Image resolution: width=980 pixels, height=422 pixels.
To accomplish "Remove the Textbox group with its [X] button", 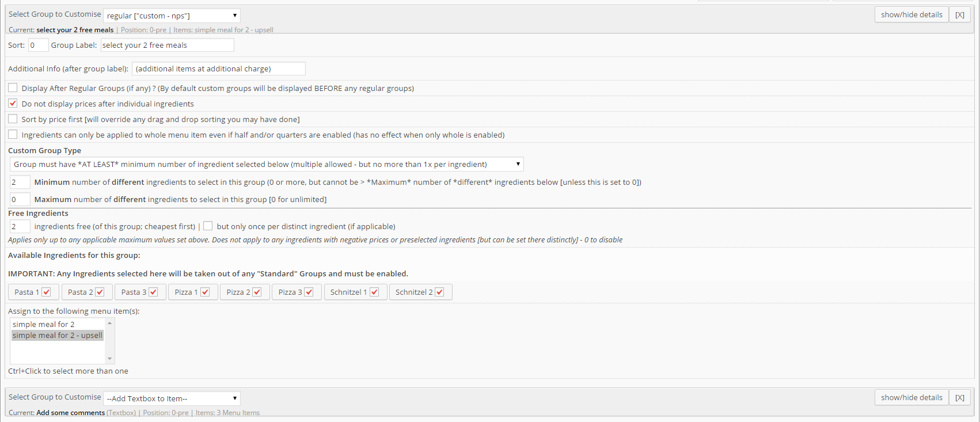I will tap(960, 398).
